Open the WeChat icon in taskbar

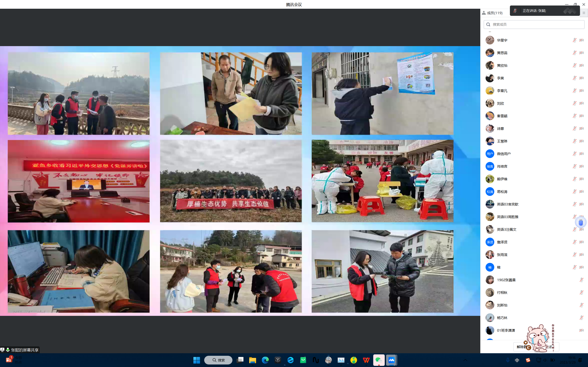coord(379,360)
